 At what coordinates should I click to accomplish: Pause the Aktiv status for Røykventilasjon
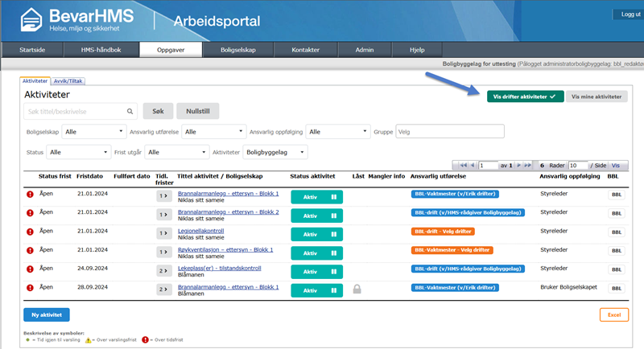click(332, 251)
